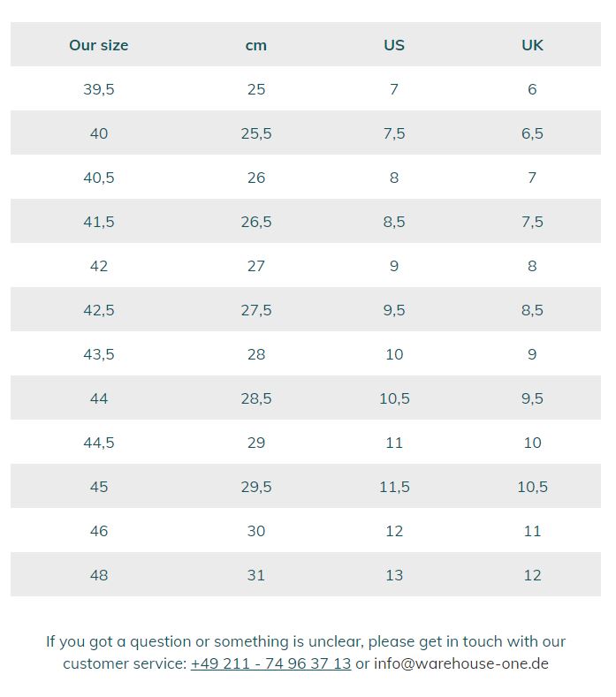
Task: Click the 29,5 cm cell
Action: [256, 487]
